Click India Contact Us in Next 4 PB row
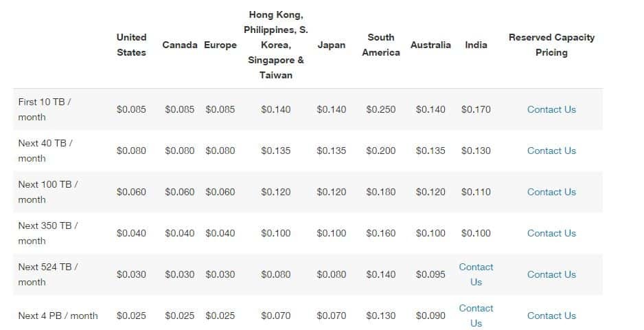 (476, 316)
